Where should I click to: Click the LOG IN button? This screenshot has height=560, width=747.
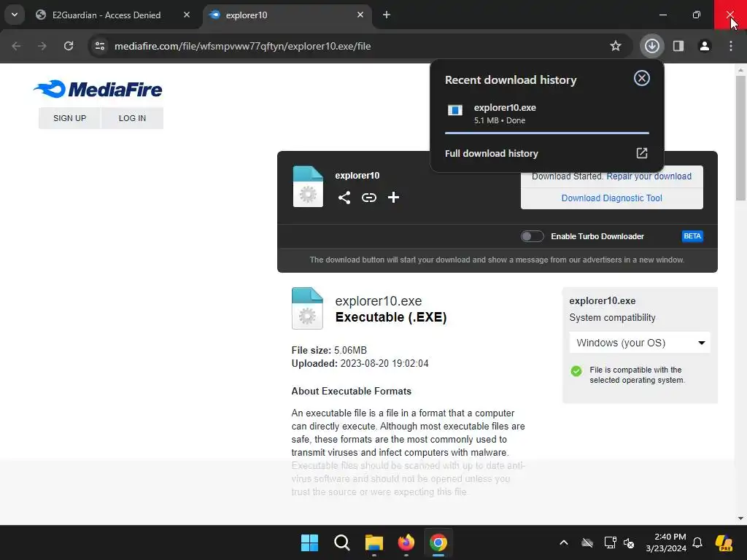click(x=133, y=118)
